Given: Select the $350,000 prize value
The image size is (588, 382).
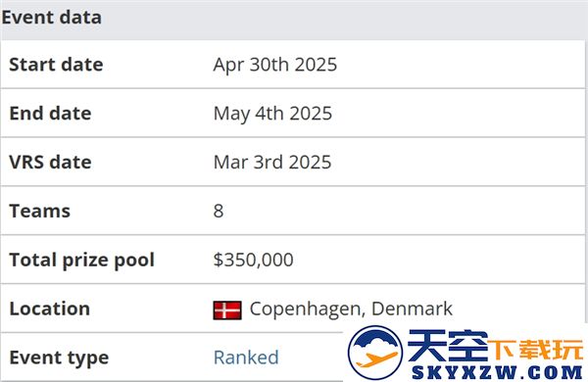Looking at the screenshot, I should (253, 260).
